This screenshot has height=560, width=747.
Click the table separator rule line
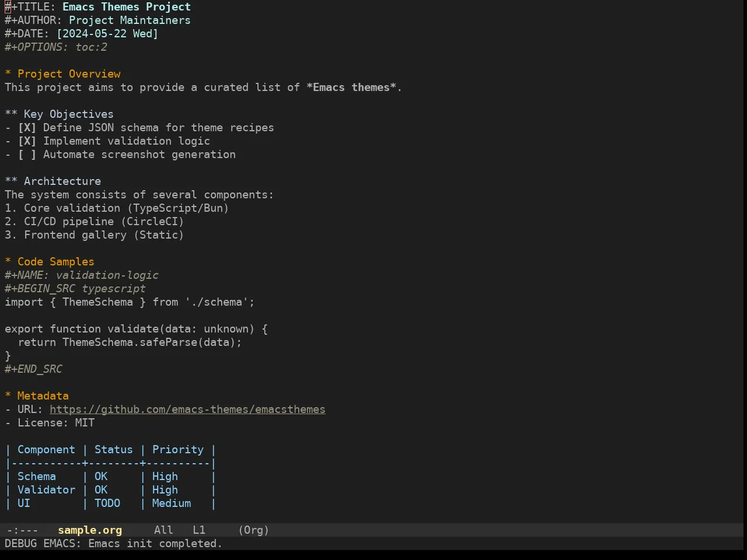(110, 463)
